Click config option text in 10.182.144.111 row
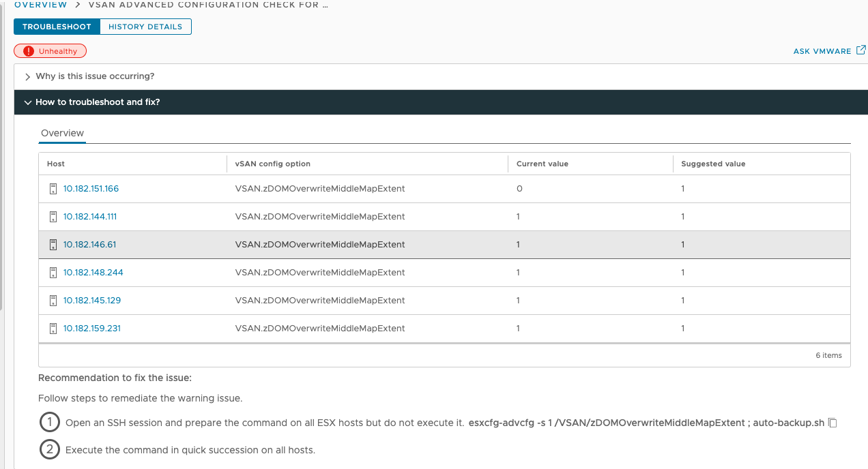Image resolution: width=868 pixels, height=469 pixels. point(320,217)
